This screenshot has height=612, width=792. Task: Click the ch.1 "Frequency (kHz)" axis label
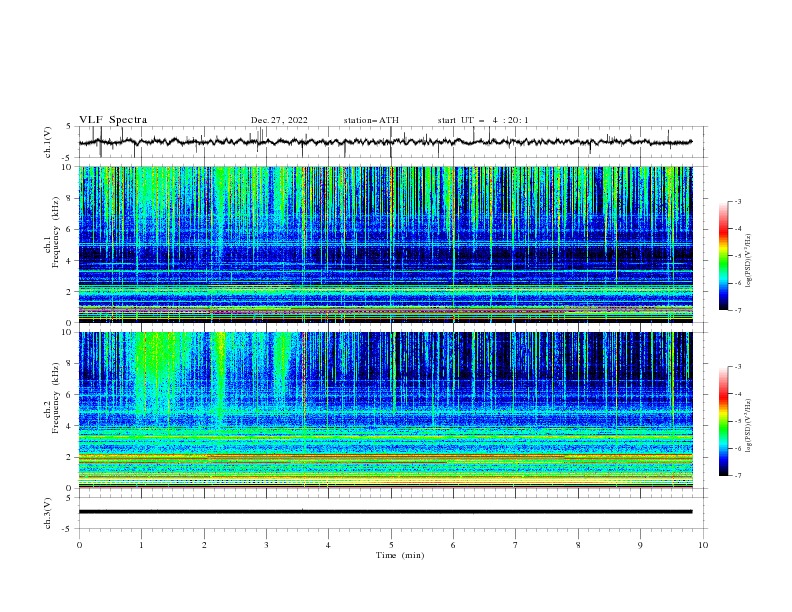[x=56, y=232]
